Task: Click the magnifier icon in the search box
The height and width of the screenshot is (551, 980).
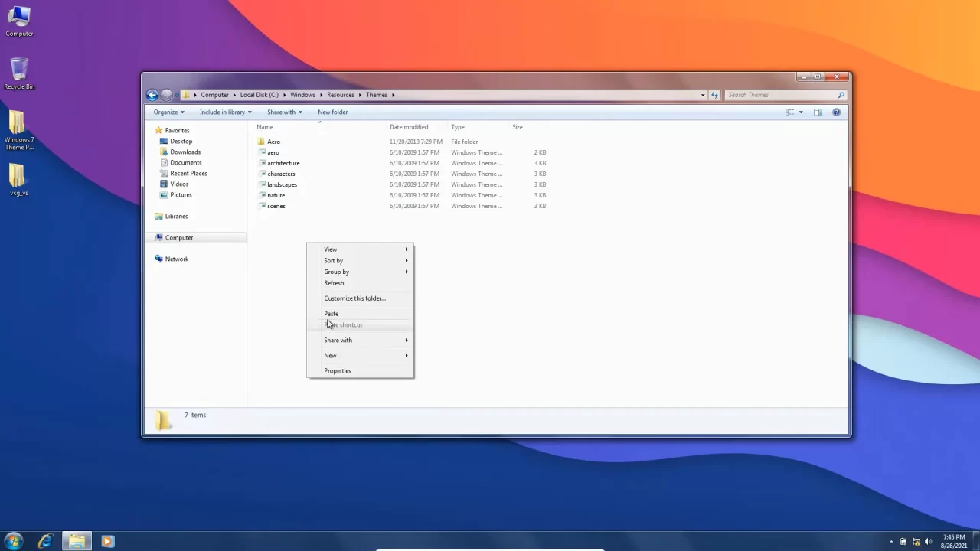Action: click(x=841, y=95)
